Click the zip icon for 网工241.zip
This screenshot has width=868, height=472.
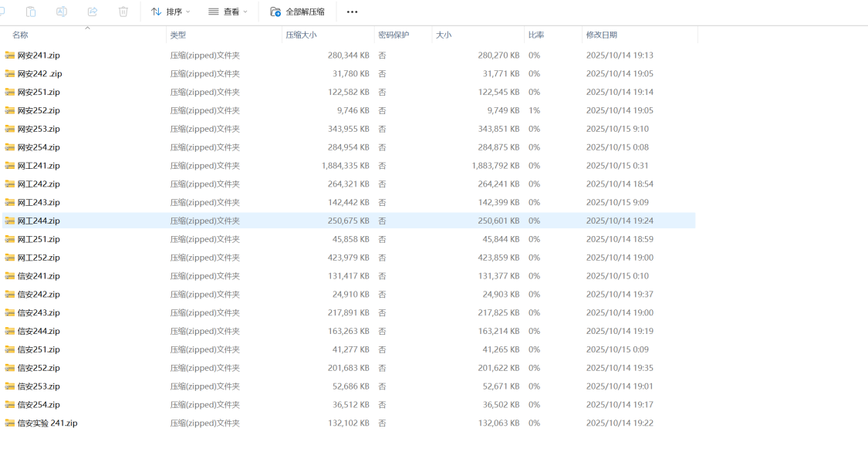tap(10, 166)
